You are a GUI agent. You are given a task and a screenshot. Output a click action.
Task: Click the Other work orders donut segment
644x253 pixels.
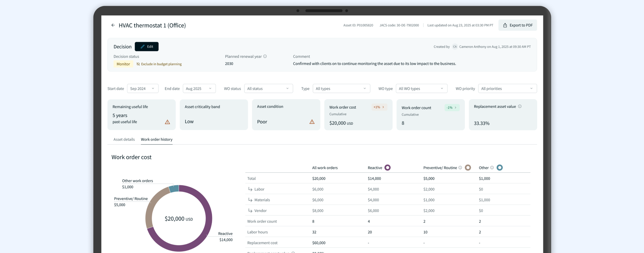[174, 189]
